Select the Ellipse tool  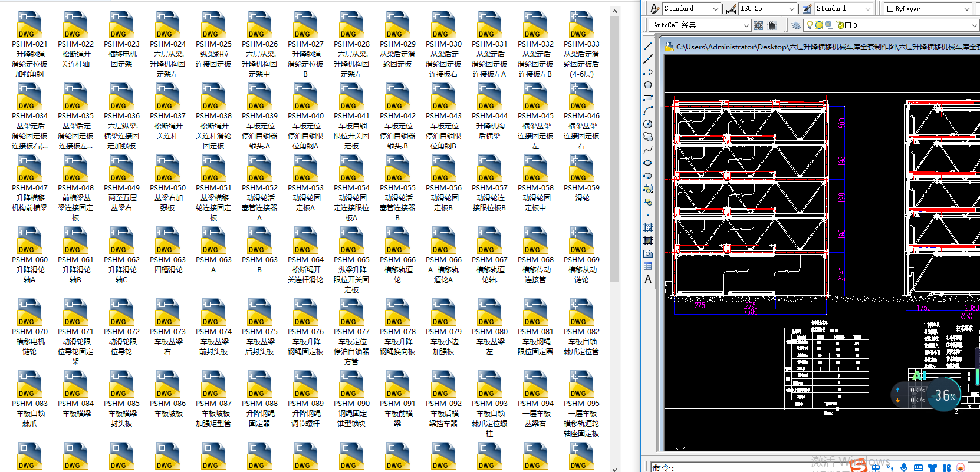[x=648, y=163]
